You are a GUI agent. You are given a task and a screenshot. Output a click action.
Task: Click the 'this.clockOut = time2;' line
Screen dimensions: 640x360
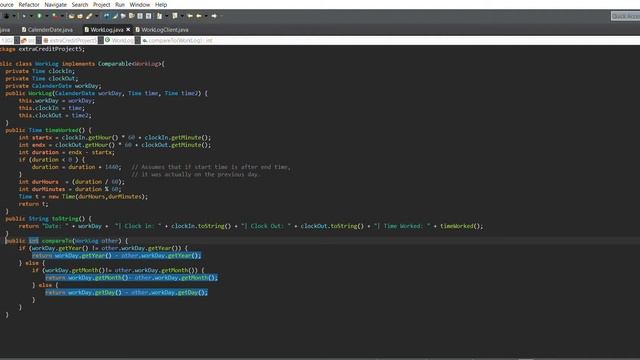click(55, 115)
